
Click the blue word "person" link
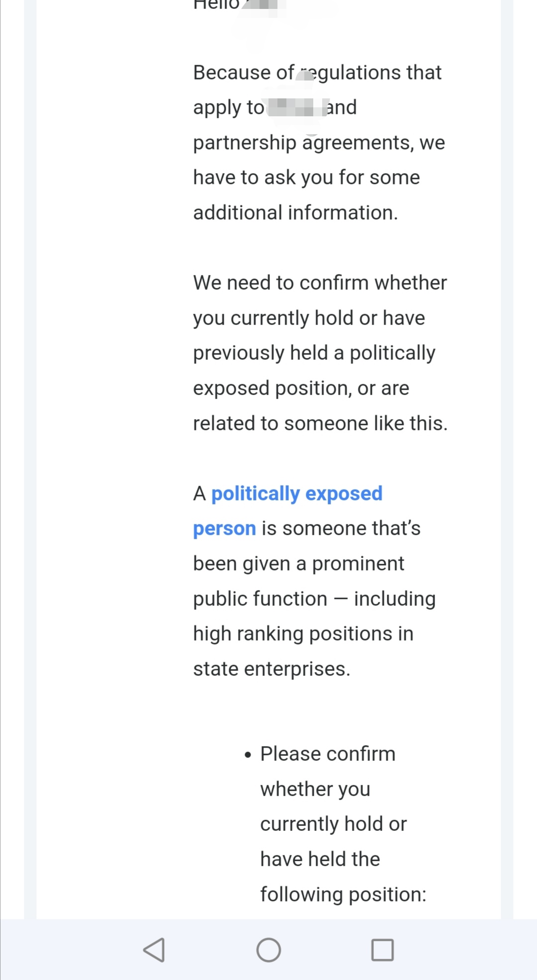pyautogui.click(x=224, y=528)
